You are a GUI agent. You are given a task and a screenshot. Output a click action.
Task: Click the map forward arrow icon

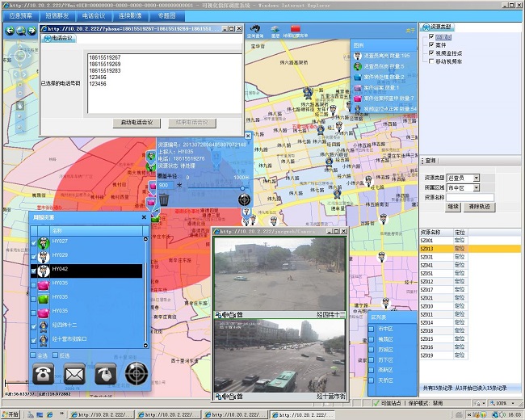pos(31,31)
